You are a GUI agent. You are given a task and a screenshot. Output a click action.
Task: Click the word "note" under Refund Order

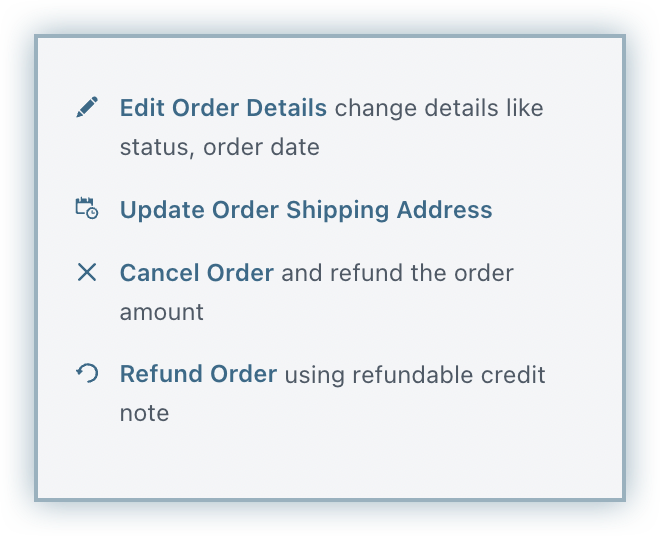click(144, 413)
